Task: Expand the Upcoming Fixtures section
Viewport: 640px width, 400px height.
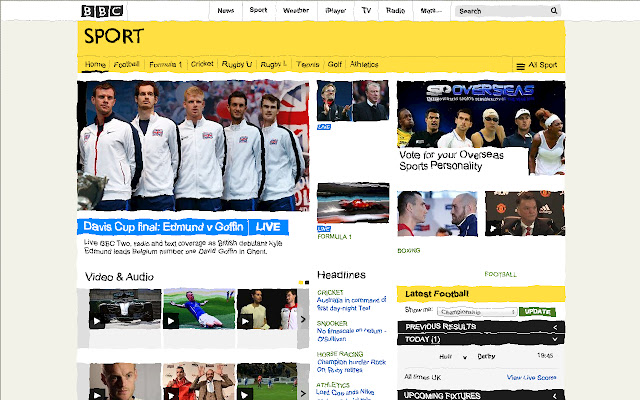Action: coord(481,395)
